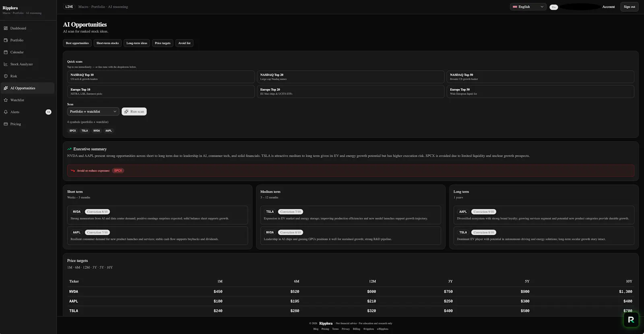The image size is (644, 334).
Task: Click TSLA Conviction 7/10 badge in Medium term
Action: tap(291, 212)
